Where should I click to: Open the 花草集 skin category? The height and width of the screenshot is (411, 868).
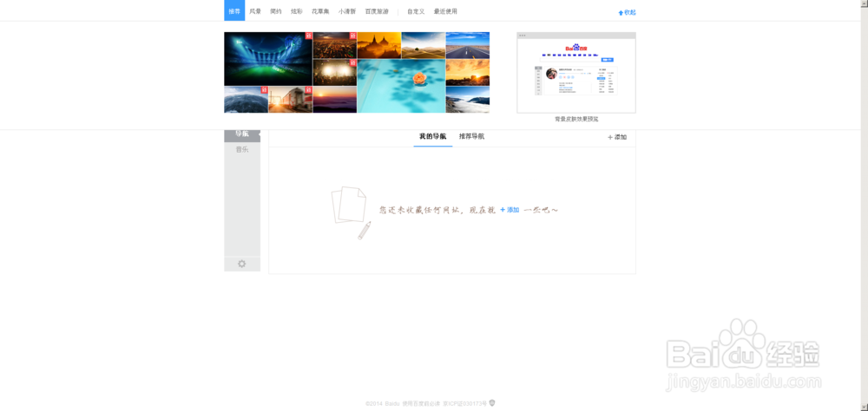pyautogui.click(x=320, y=11)
